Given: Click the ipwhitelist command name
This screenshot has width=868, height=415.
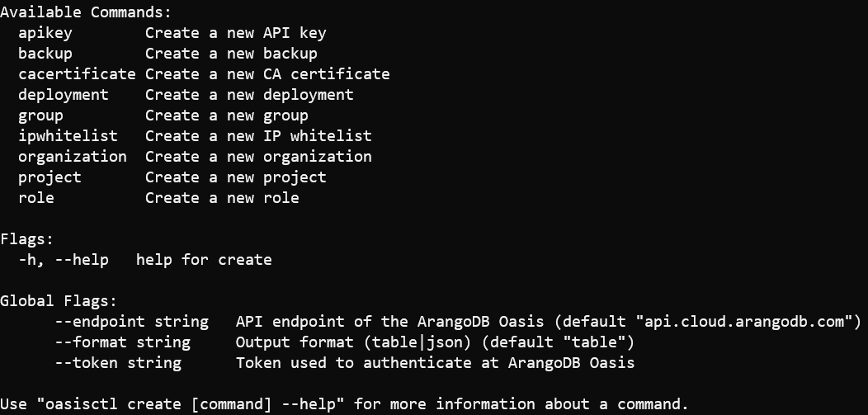Looking at the screenshot, I should 68,135.
